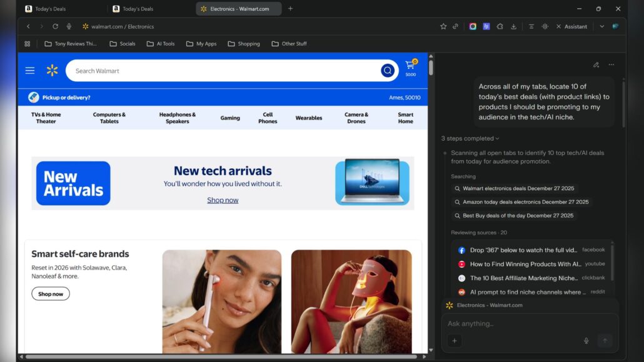Open the My Apps bookmark folder

tap(201, 44)
